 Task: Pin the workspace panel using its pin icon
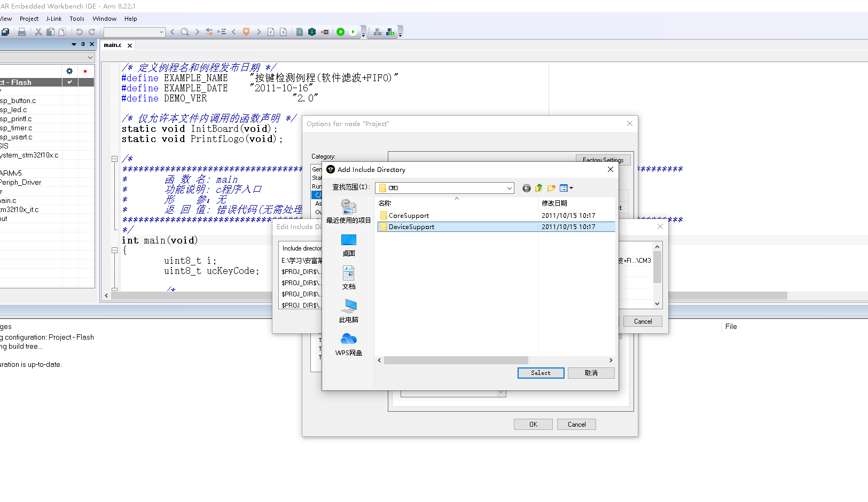pos(83,44)
